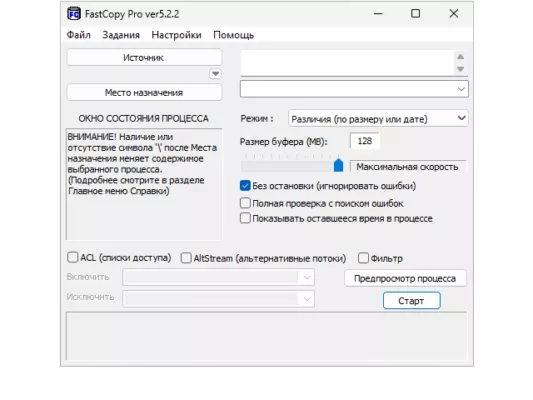Open the Помощь menu
The width and height of the screenshot is (533, 400).
(x=234, y=35)
